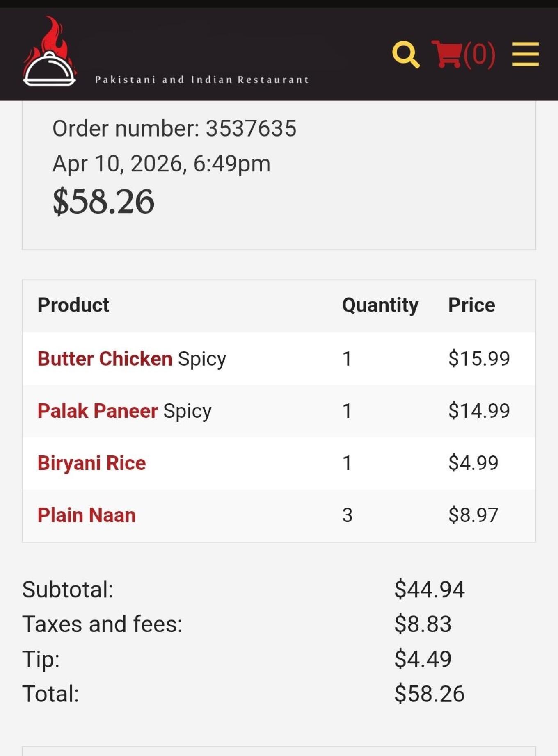Click the Pakistani and Indian Restaurant tagline

tap(202, 80)
